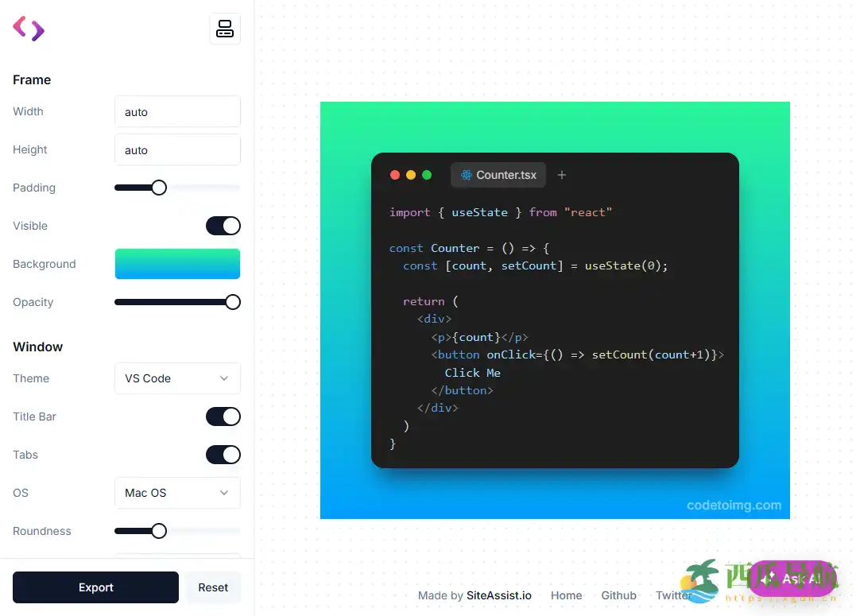Click the red traffic-light dot on the window
Viewport: 856px width, 616px height.
coord(395,174)
